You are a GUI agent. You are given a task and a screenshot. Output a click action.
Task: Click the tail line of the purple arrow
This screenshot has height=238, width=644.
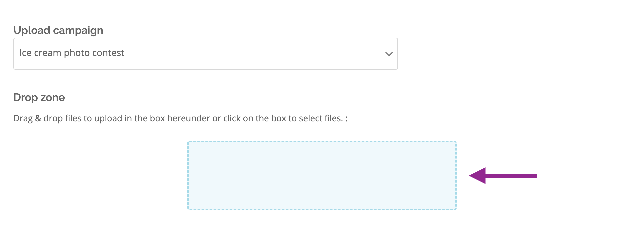[511, 176]
